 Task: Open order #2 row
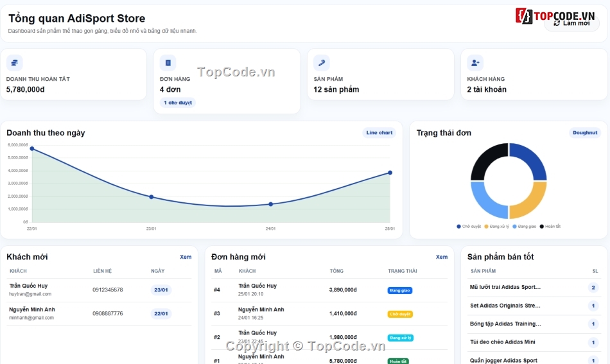329,337
